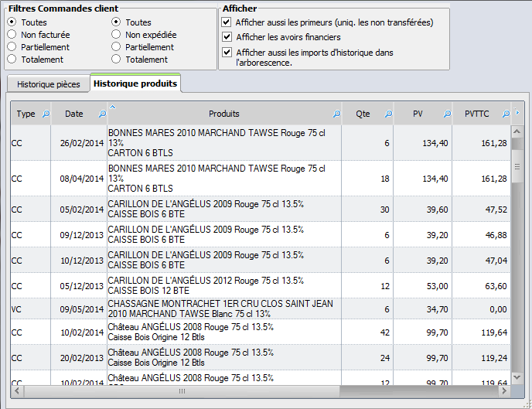532x409 pixels.
Task: Show more columns with the header arrow
Action: pos(517,112)
